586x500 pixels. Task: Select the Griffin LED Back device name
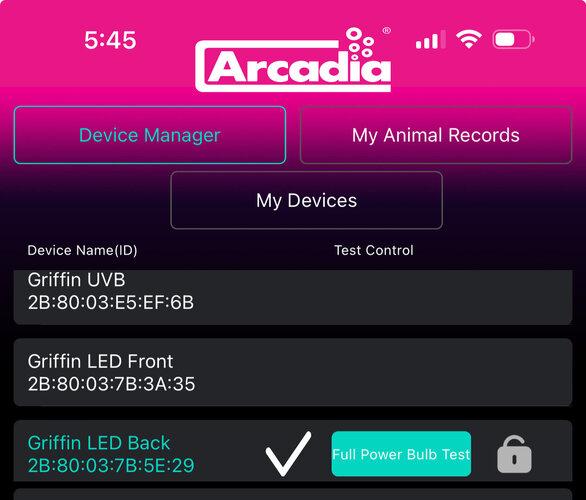[99, 443]
